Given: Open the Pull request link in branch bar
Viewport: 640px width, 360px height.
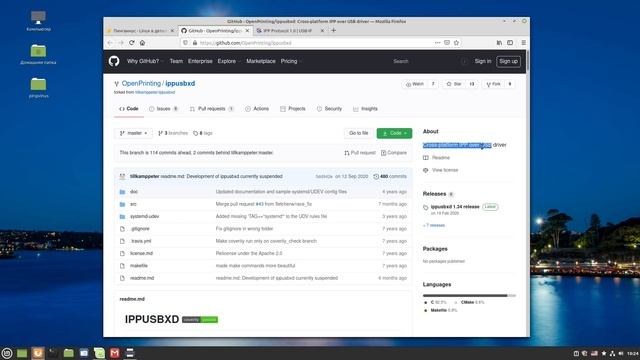Looking at the screenshot, I should pos(360,153).
